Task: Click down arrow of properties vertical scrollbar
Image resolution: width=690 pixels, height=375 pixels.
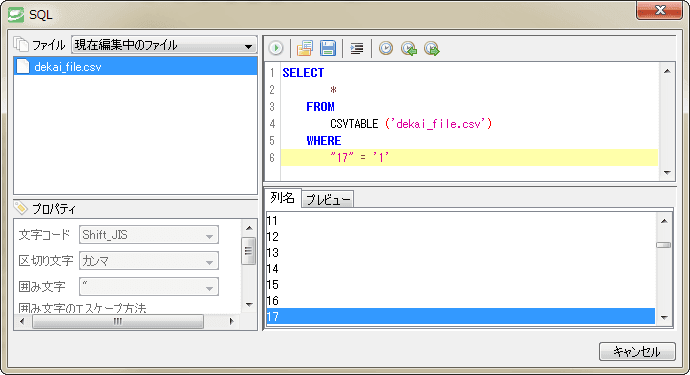Action: pos(249,305)
